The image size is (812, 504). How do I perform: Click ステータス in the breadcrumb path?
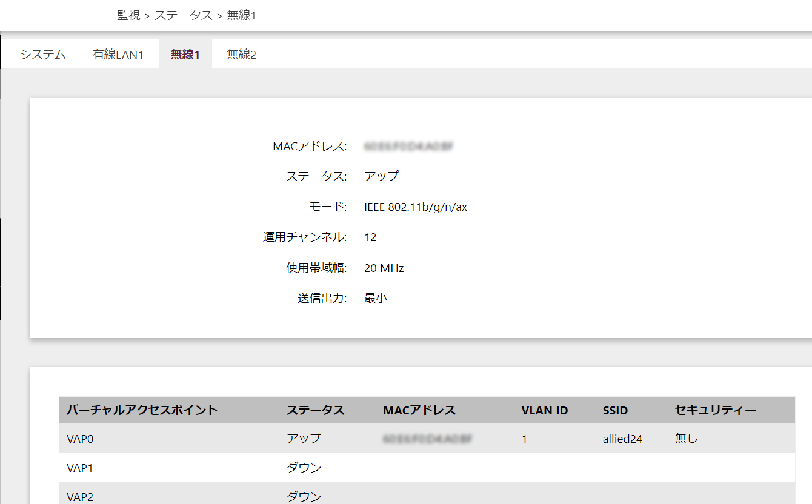(183, 16)
